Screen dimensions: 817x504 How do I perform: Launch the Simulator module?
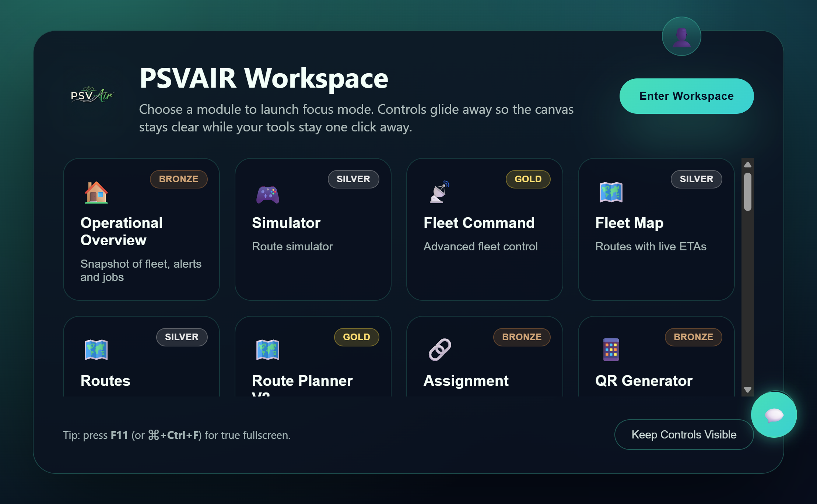coord(313,229)
